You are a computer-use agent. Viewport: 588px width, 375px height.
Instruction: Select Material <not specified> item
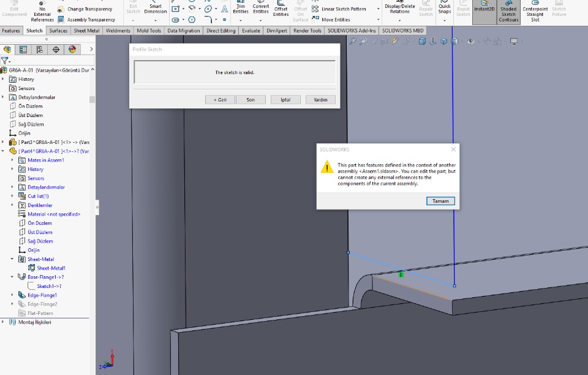49,214
